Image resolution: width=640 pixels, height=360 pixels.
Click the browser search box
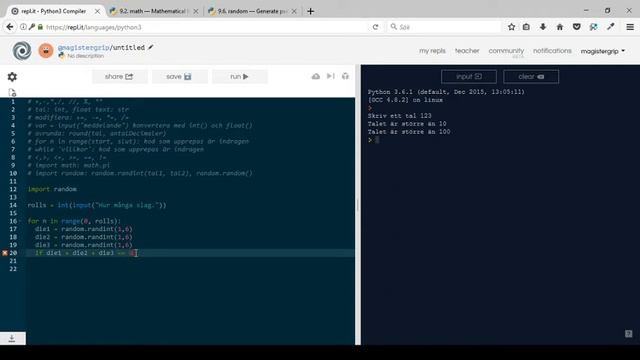[x=443, y=27]
